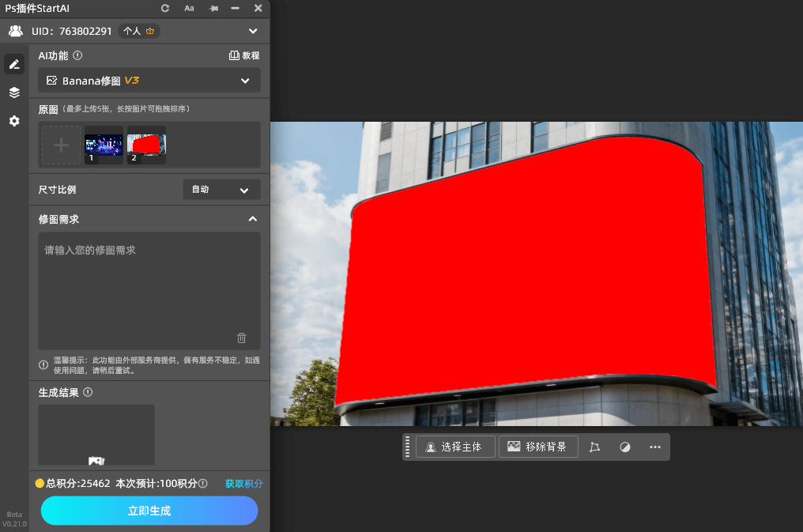
Task: Click the 选择主体 button
Action: click(x=455, y=447)
